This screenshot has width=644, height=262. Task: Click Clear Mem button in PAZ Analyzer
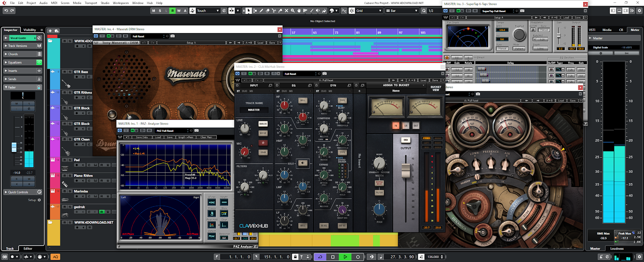pos(206,137)
